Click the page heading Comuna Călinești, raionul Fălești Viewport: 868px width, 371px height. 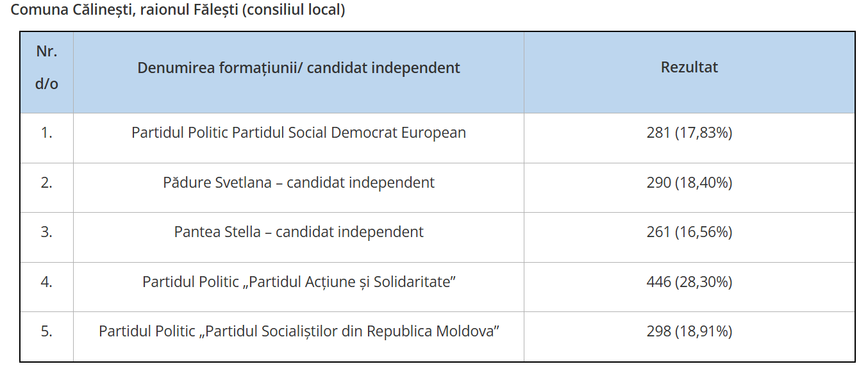pos(178,11)
